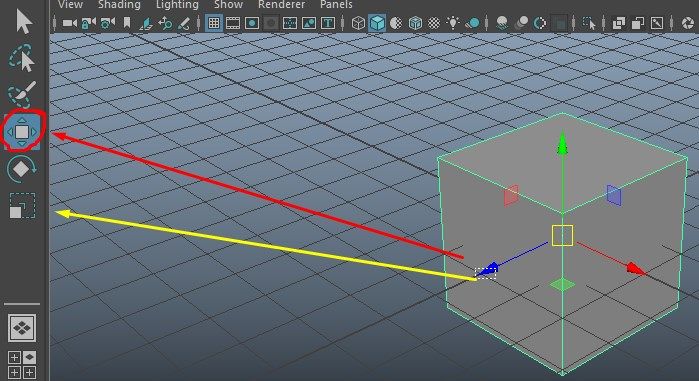Toggle the Resolution Gate display
The image size is (699, 381).
pyautogui.click(x=252, y=23)
